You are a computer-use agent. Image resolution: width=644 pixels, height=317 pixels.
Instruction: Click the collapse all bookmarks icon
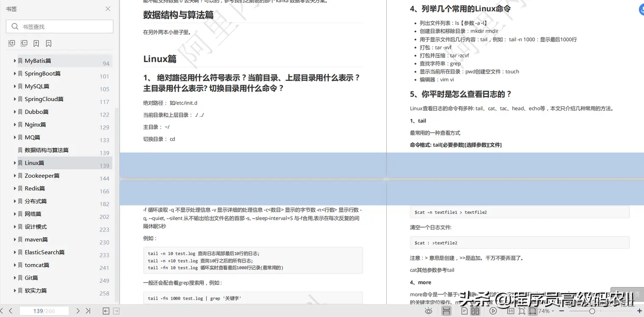24,43
